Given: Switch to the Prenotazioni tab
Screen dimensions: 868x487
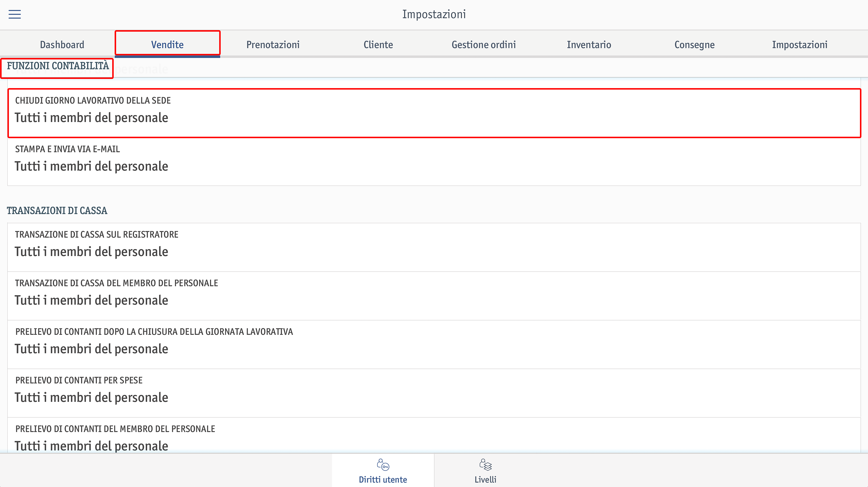Looking at the screenshot, I should pos(273,45).
